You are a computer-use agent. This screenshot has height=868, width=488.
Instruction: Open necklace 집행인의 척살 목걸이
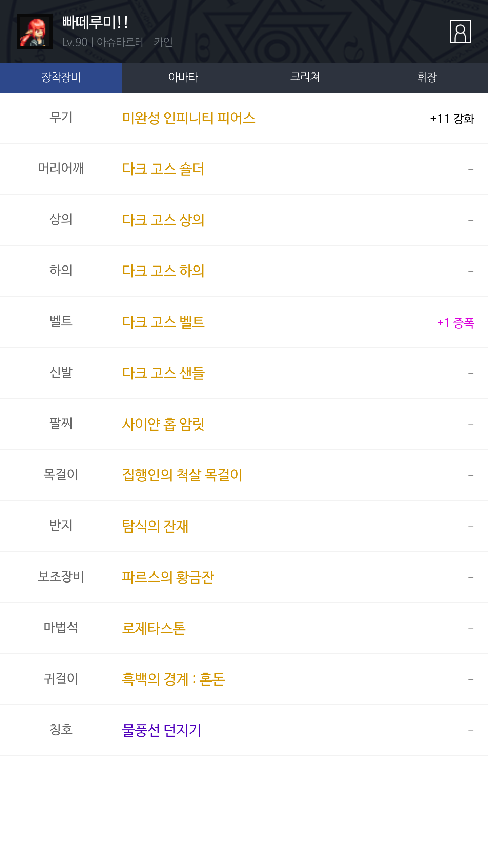click(x=182, y=475)
